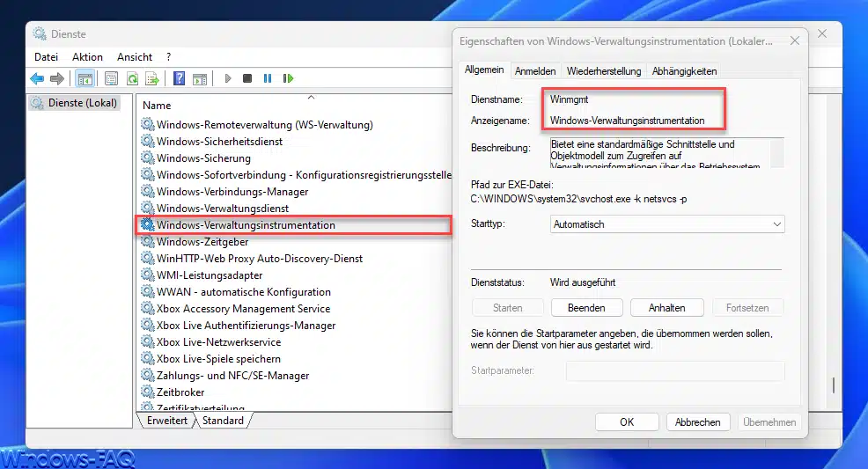Select Windows-Remoteverwaltung (WS-Verwaltung) service
The height and width of the screenshot is (469, 868).
pos(265,125)
